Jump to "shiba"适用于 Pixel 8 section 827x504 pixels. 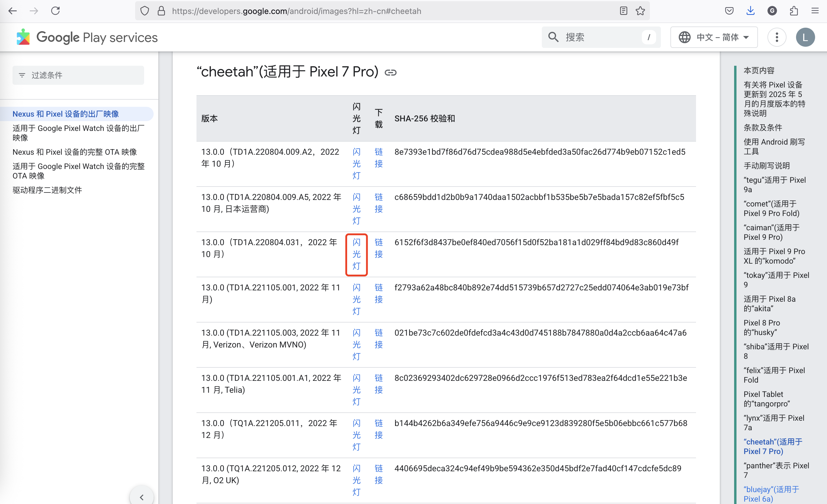(x=776, y=351)
